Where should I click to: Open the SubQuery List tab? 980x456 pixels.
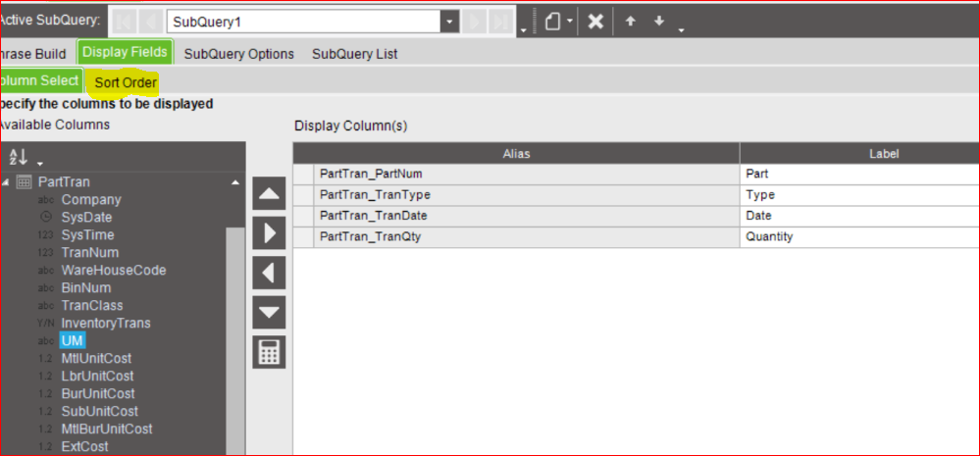pos(355,54)
